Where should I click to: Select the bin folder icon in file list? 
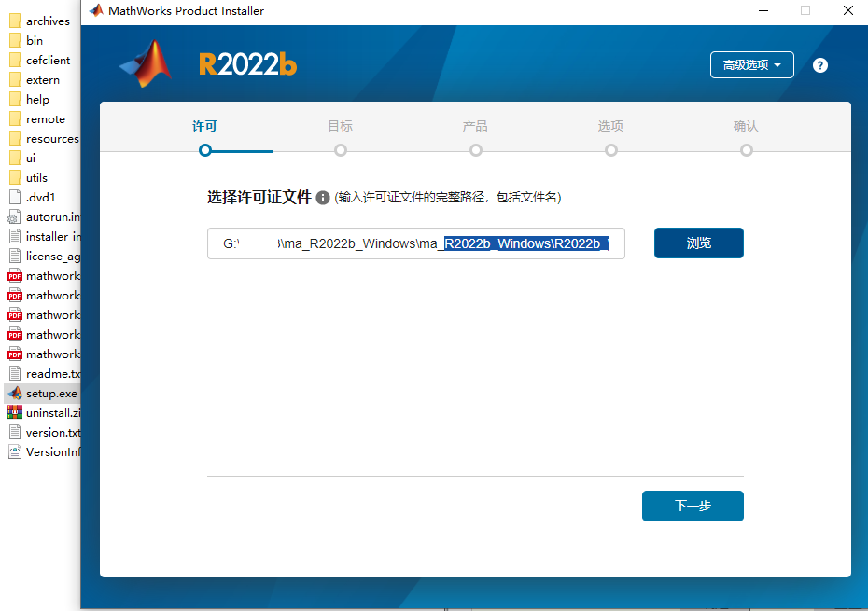[15, 40]
